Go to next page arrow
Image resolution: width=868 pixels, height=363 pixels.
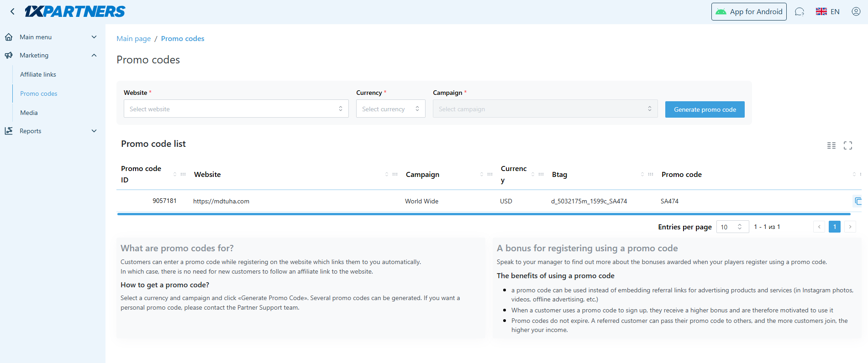(x=850, y=227)
